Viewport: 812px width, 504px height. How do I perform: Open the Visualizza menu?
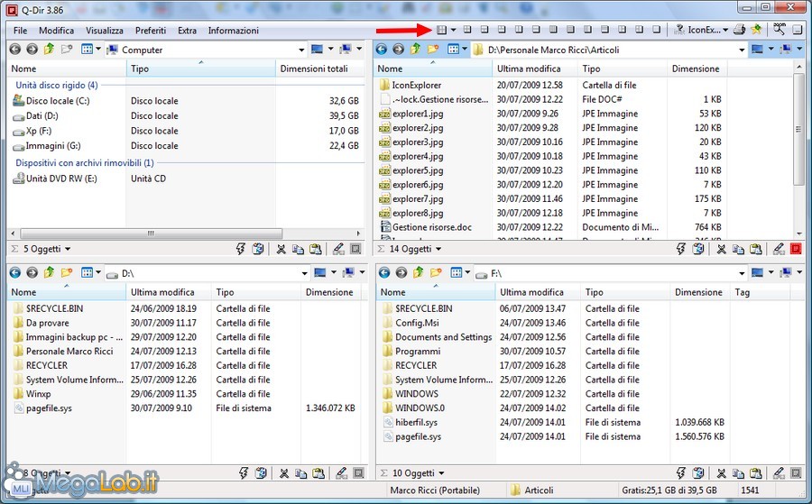(x=105, y=31)
